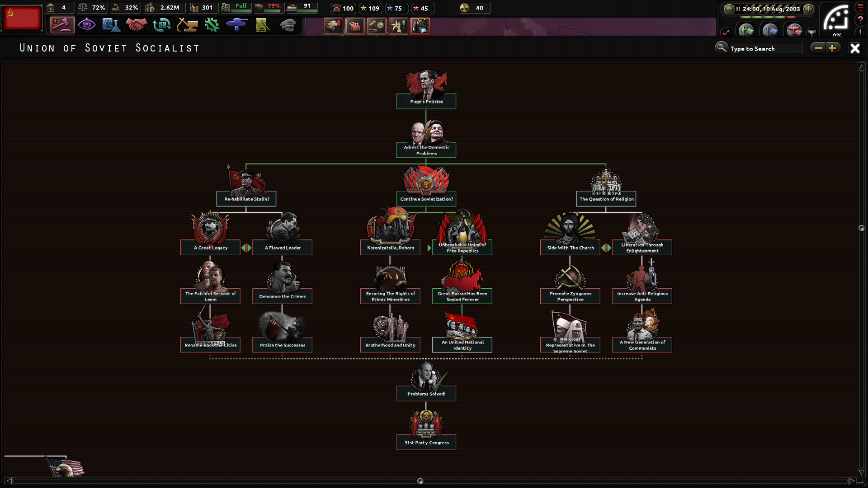Open the Officer Corps cap icon

288,25
